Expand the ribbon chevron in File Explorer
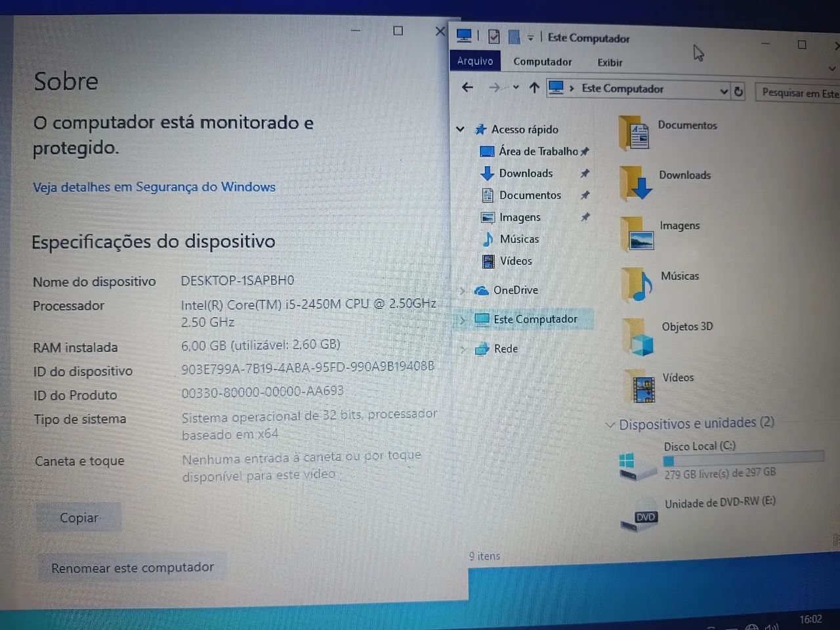 [832, 68]
